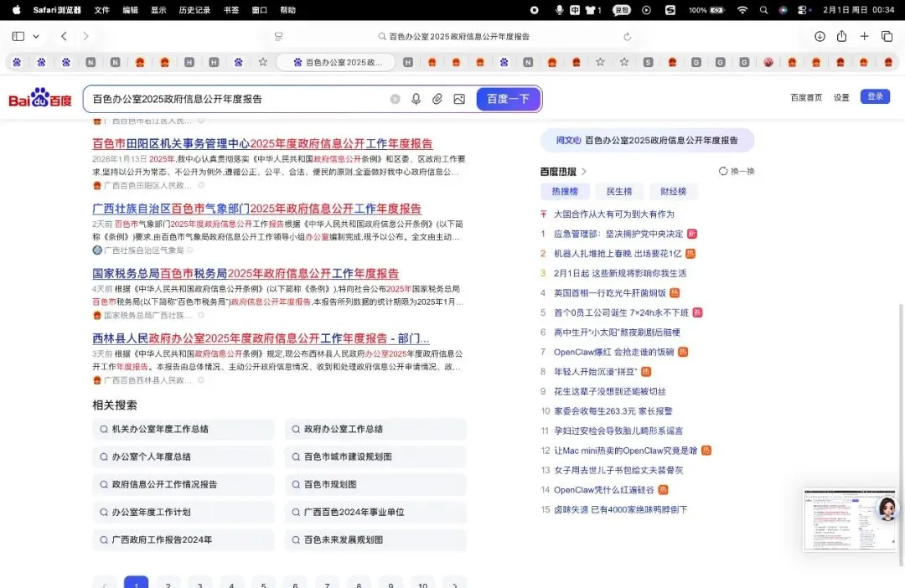Start voice search with microphone icon
Image resolution: width=905 pixels, height=588 pixels.
coord(416,99)
